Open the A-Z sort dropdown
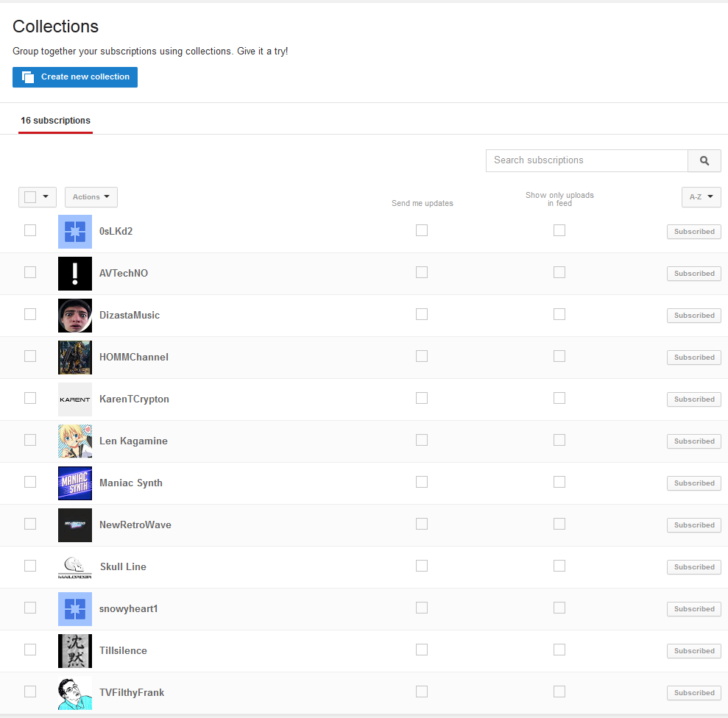 pyautogui.click(x=701, y=197)
